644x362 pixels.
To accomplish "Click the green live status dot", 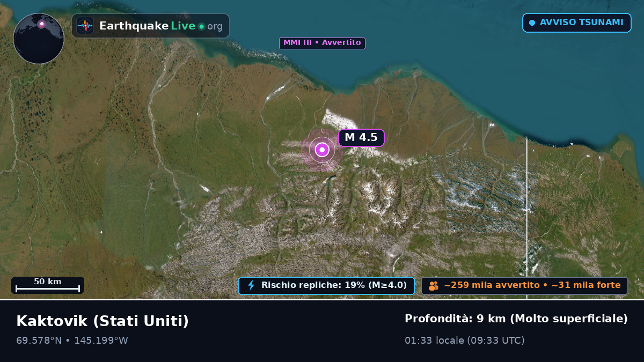I will (201, 26).
